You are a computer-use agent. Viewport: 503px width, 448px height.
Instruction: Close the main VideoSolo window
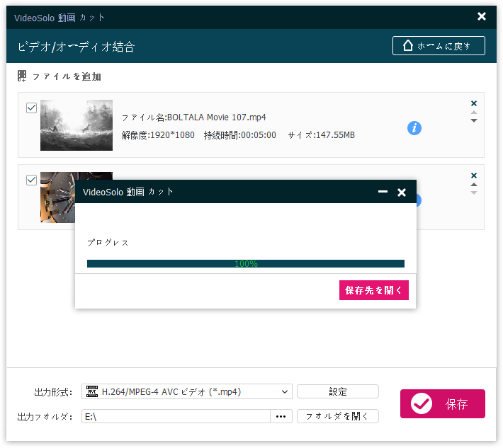(482, 16)
